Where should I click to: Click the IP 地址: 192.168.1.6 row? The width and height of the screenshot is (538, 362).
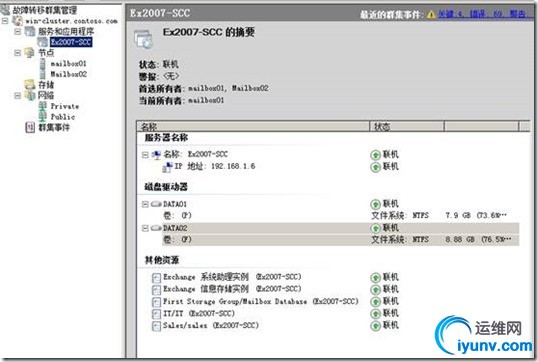pyautogui.click(x=215, y=166)
